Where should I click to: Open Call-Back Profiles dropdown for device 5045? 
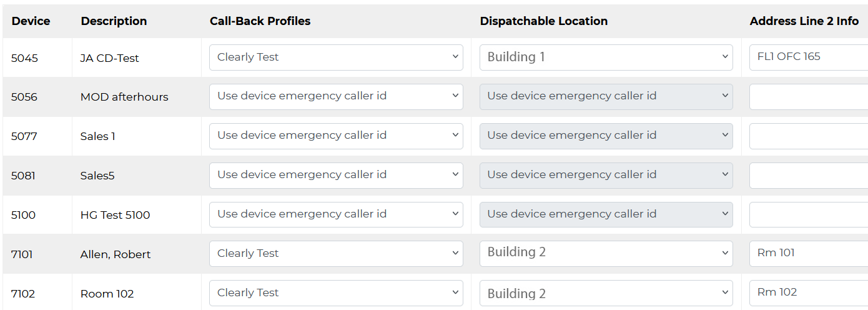click(x=336, y=57)
